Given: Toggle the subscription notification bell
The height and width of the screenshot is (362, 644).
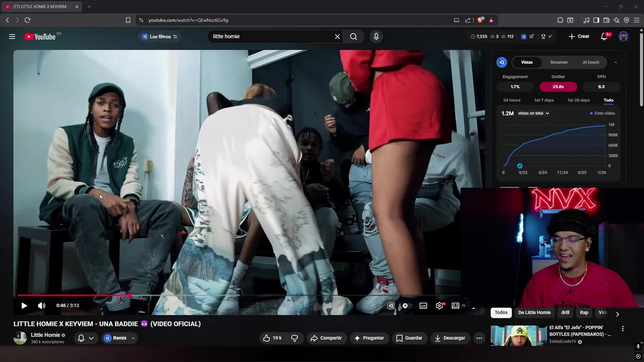Looking at the screenshot, I should click(x=81, y=338).
